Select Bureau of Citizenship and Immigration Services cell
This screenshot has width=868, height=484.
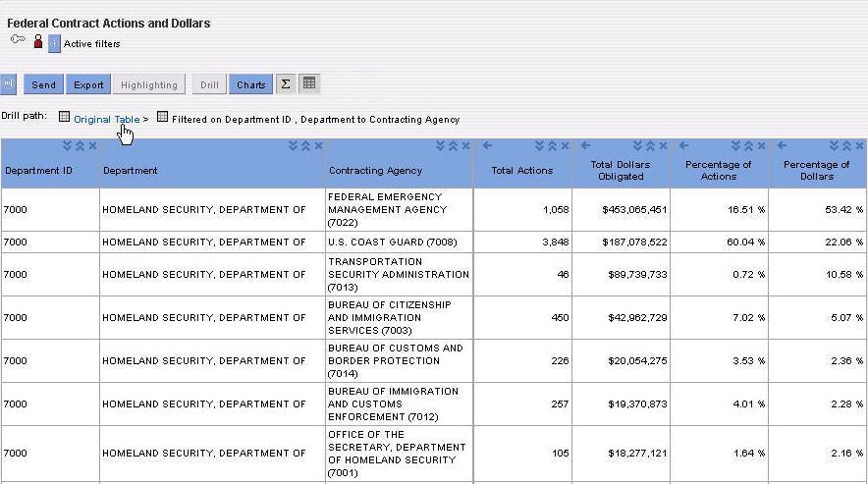click(x=399, y=317)
